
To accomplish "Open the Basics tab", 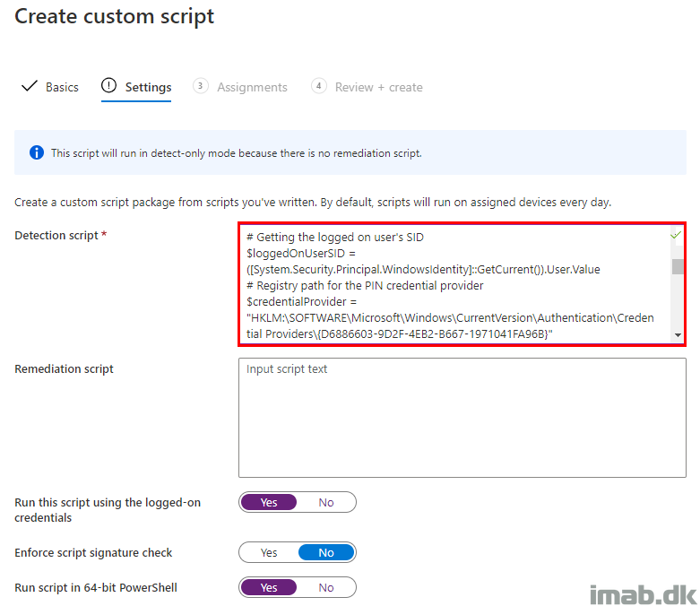I will (62, 87).
